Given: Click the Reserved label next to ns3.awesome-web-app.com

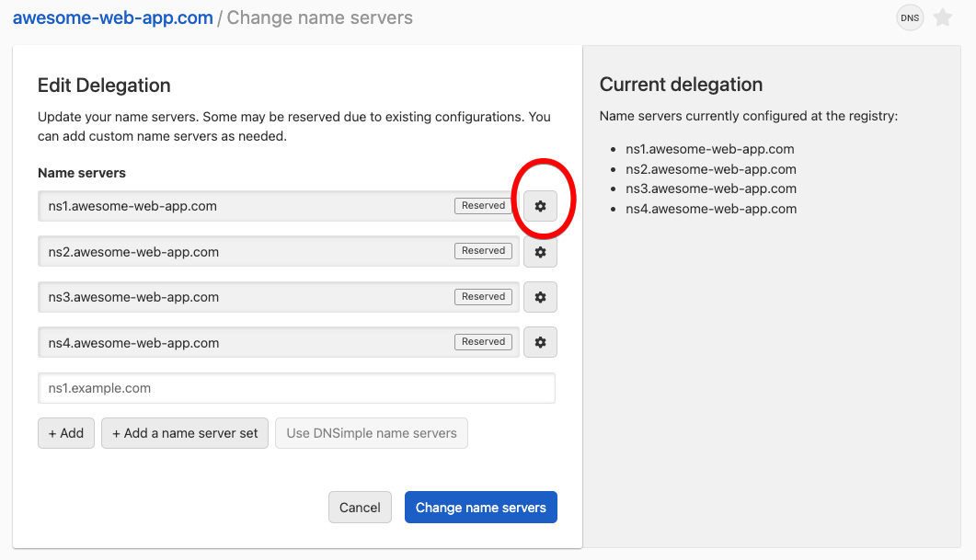Looking at the screenshot, I should click(482, 296).
